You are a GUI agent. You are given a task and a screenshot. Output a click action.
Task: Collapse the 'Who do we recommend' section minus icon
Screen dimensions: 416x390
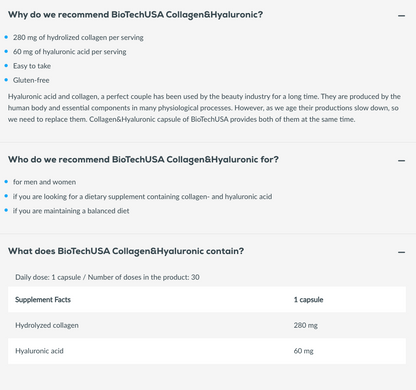[401, 160]
